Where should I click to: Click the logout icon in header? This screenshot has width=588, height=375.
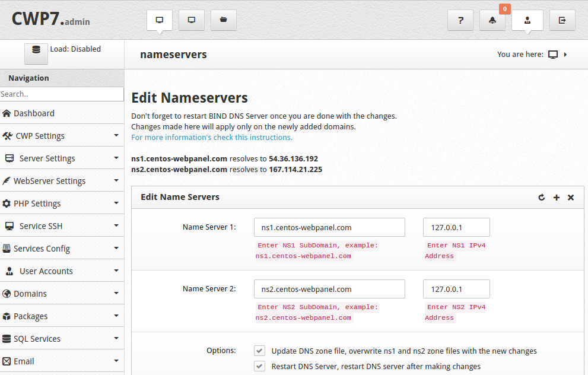tap(562, 20)
